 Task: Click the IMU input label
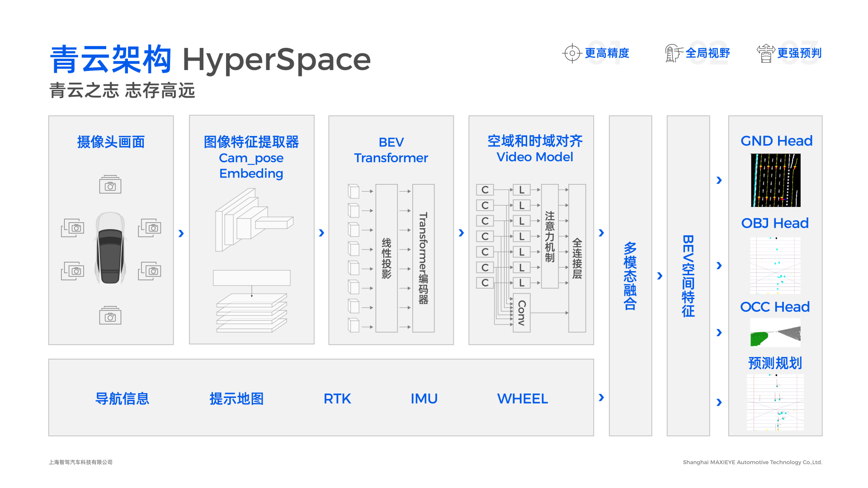pyautogui.click(x=424, y=399)
